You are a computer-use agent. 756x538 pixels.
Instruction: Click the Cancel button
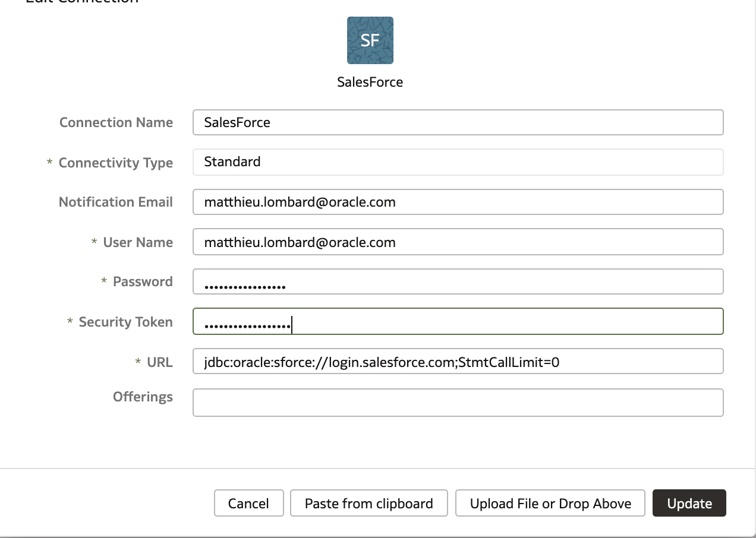[x=248, y=503]
